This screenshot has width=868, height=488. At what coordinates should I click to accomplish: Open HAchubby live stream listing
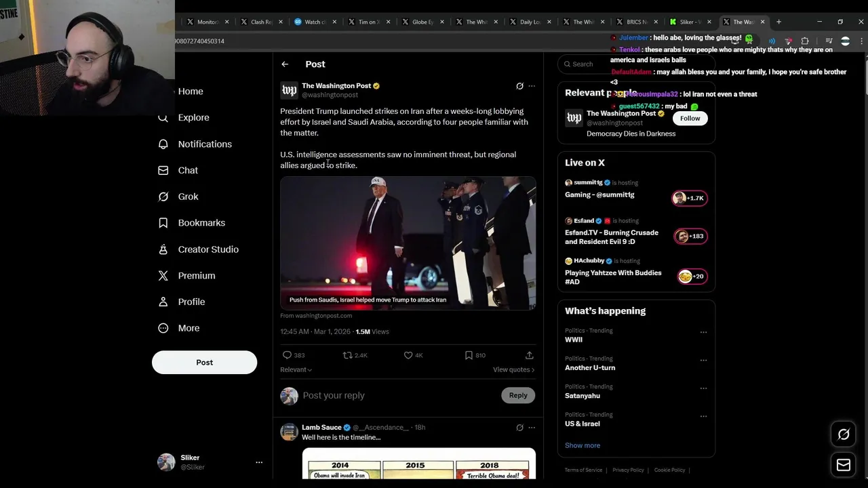tap(636, 272)
